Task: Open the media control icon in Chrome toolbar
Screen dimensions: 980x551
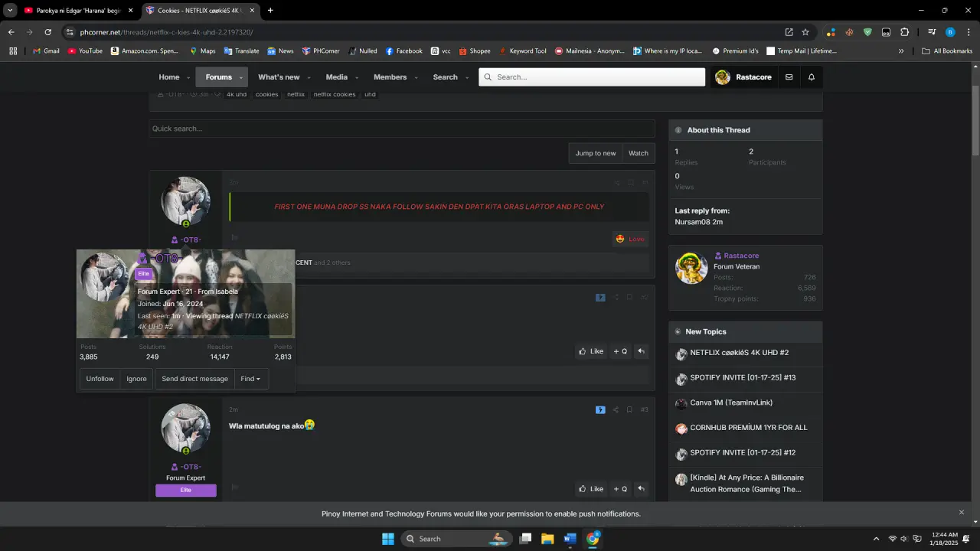Action: (932, 32)
